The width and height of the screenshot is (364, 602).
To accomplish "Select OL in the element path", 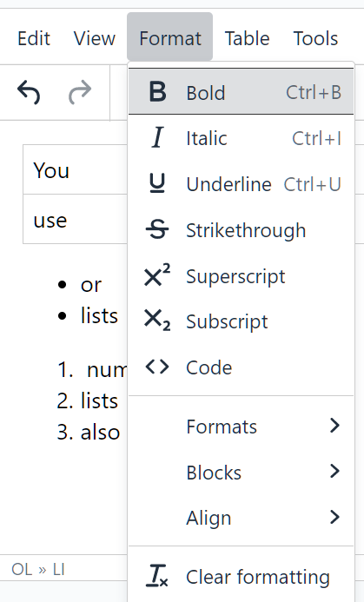I will tap(22, 569).
